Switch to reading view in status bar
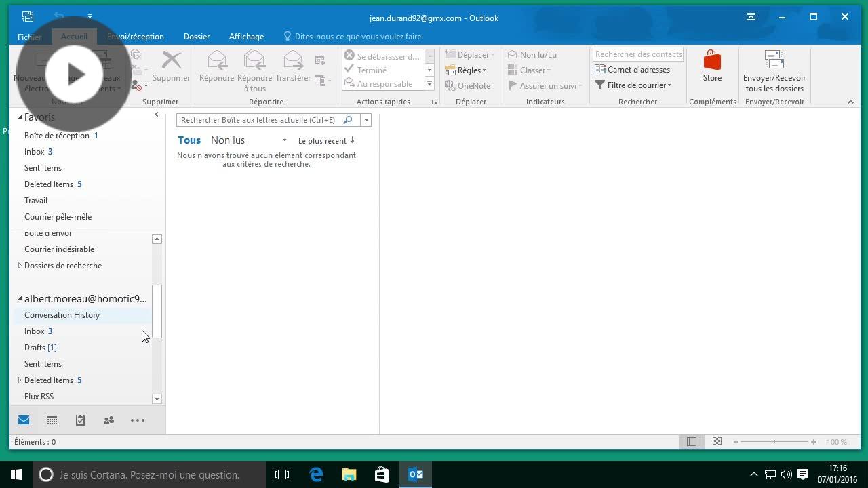Viewport: 868px width, 488px height. (x=717, y=442)
